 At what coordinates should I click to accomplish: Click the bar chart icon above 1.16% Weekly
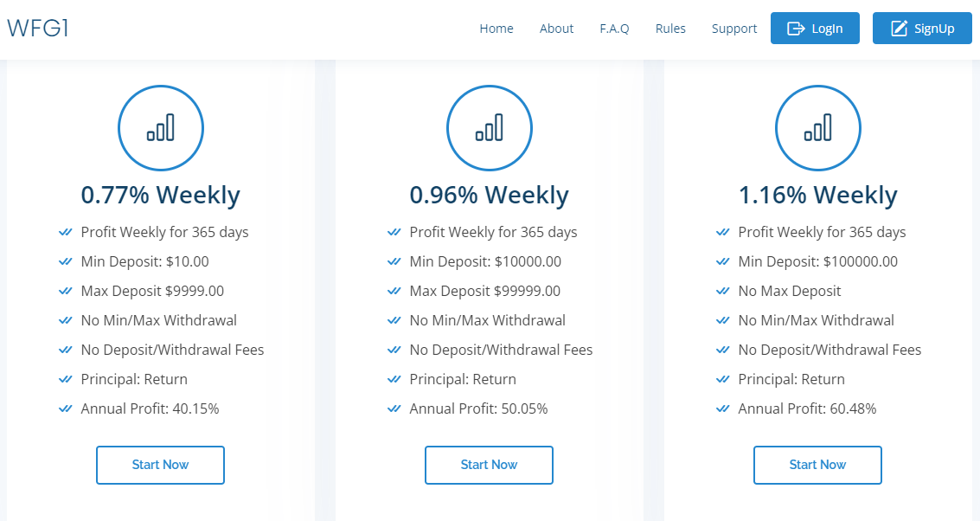[817, 128]
